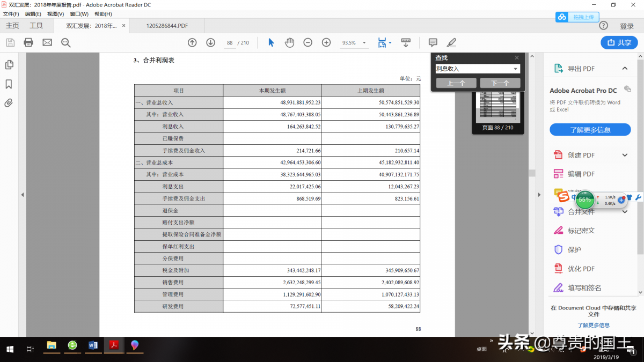Switch to the 1205286844.PDF tab
This screenshot has height=362, width=644.
(167, 26)
